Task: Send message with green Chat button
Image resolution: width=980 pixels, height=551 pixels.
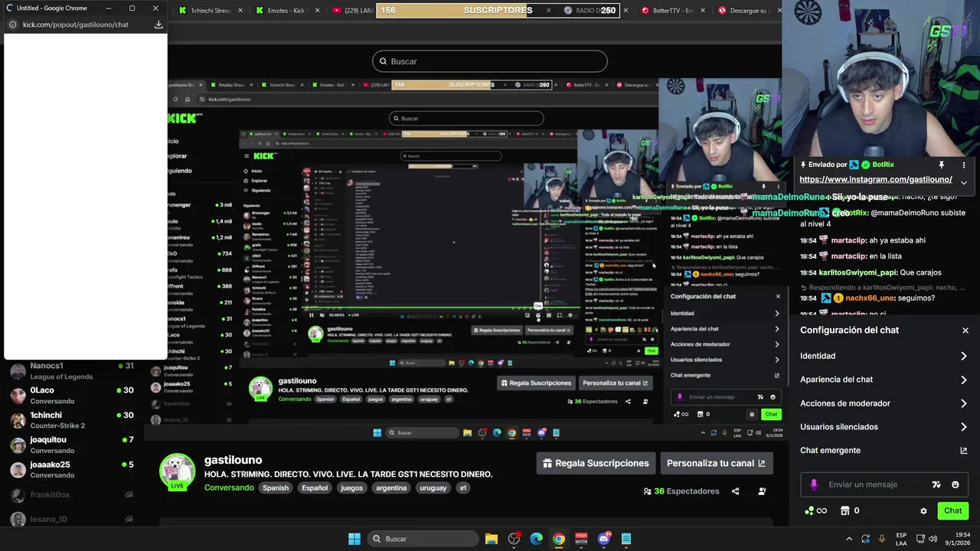Action: [952, 510]
